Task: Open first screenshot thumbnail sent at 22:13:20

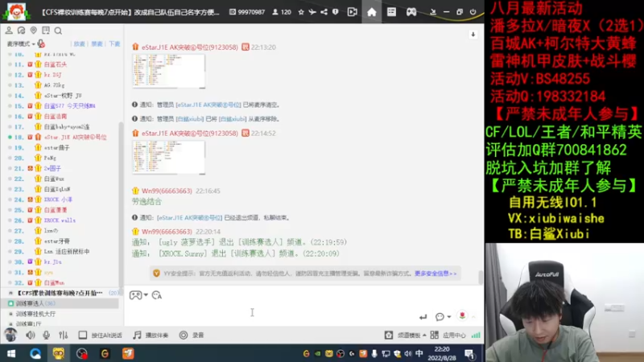Action: pos(168,72)
